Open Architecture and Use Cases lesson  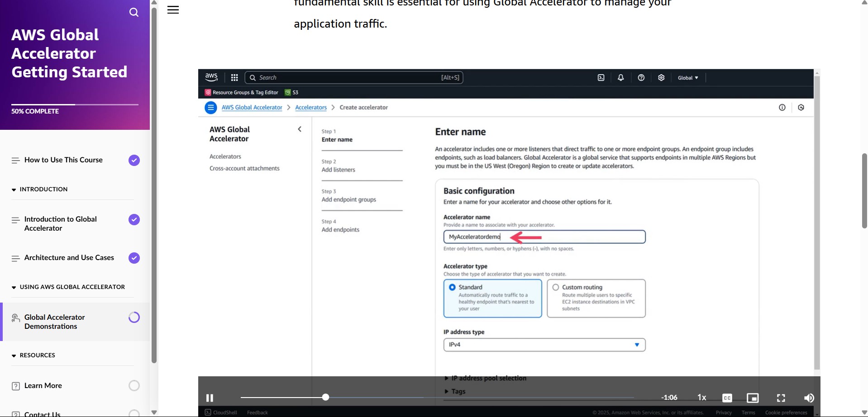69,258
